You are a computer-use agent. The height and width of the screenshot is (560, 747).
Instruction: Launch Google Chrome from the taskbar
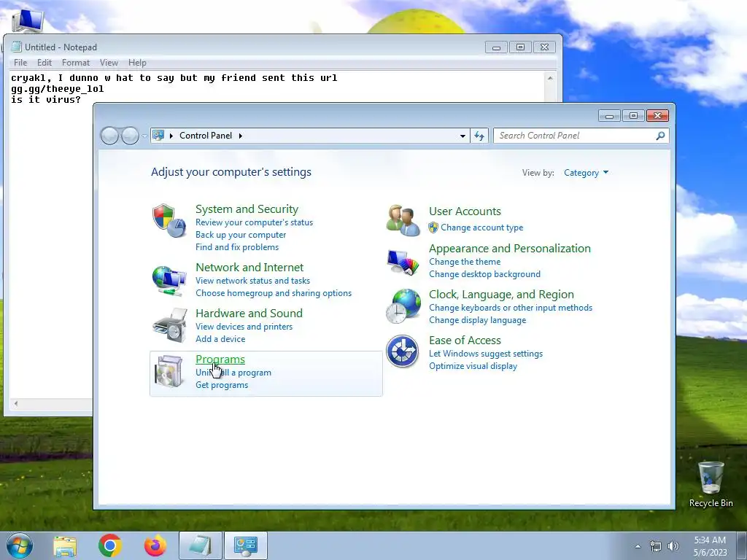click(110, 545)
